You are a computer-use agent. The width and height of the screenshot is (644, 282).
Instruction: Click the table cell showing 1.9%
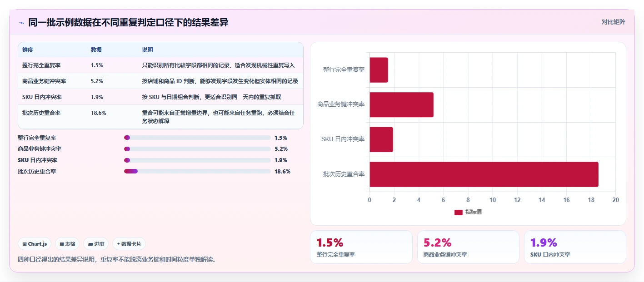coord(97,97)
